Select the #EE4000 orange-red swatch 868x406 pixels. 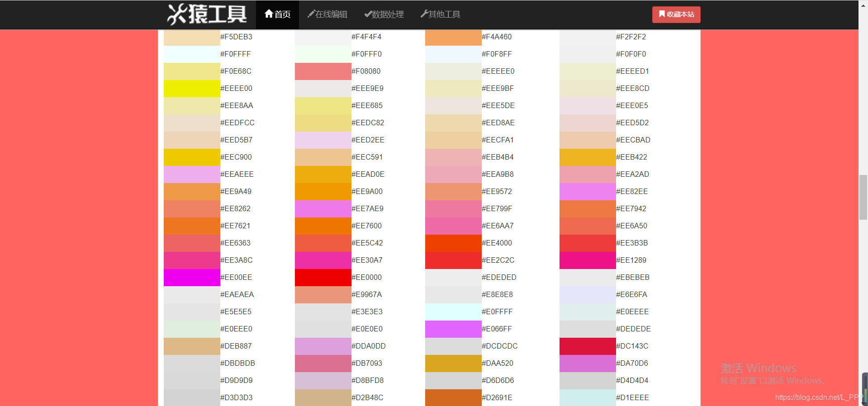pos(453,243)
